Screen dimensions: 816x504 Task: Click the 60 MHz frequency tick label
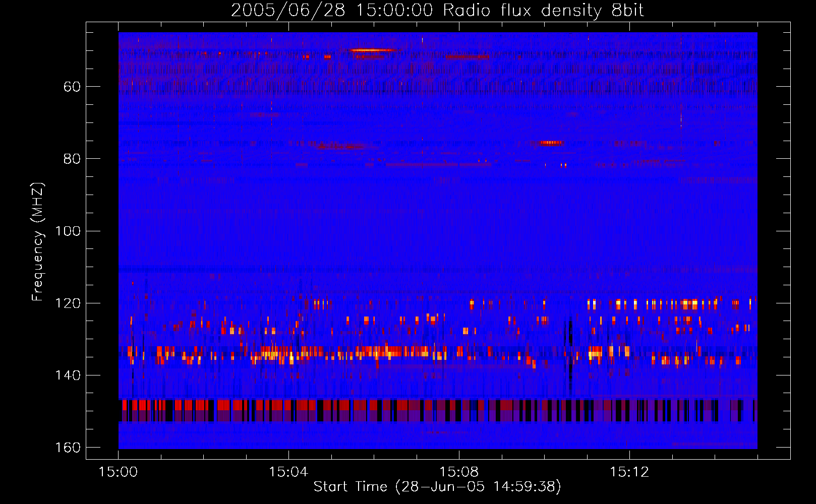[x=72, y=87]
